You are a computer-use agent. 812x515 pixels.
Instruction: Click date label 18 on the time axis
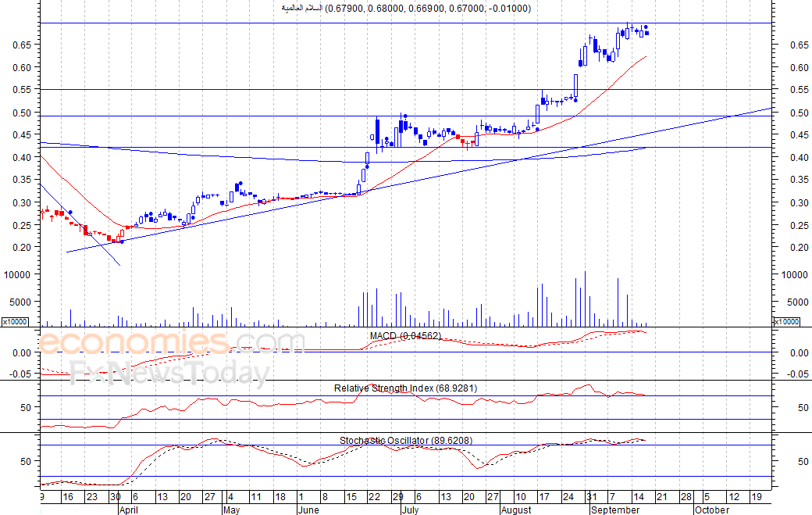(x=280, y=497)
